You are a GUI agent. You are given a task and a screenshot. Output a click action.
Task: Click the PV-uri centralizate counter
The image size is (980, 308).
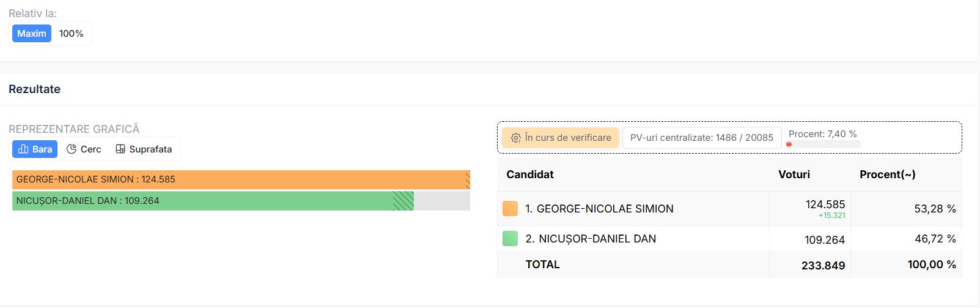pos(702,138)
